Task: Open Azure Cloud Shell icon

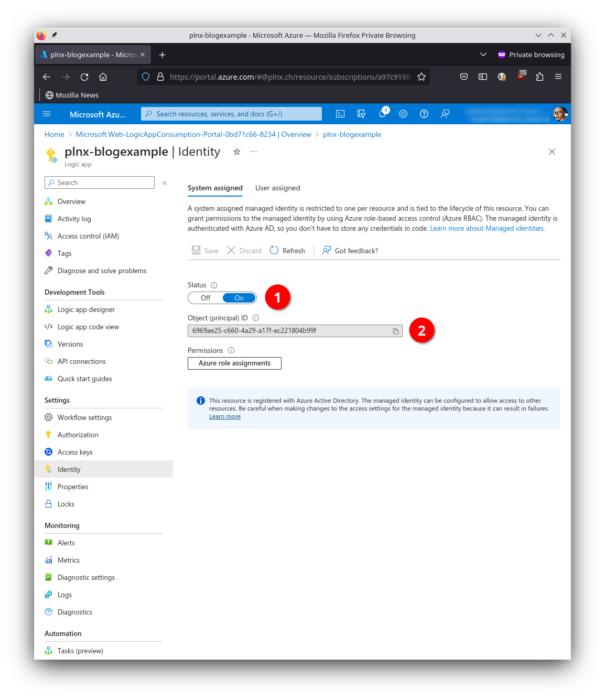Action: [x=340, y=114]
